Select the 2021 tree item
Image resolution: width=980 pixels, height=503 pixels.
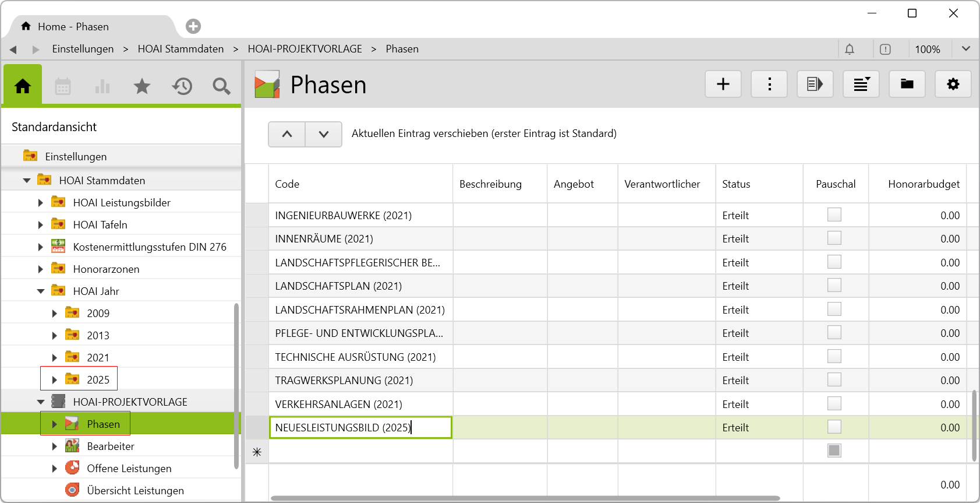(x=98, y=358)
